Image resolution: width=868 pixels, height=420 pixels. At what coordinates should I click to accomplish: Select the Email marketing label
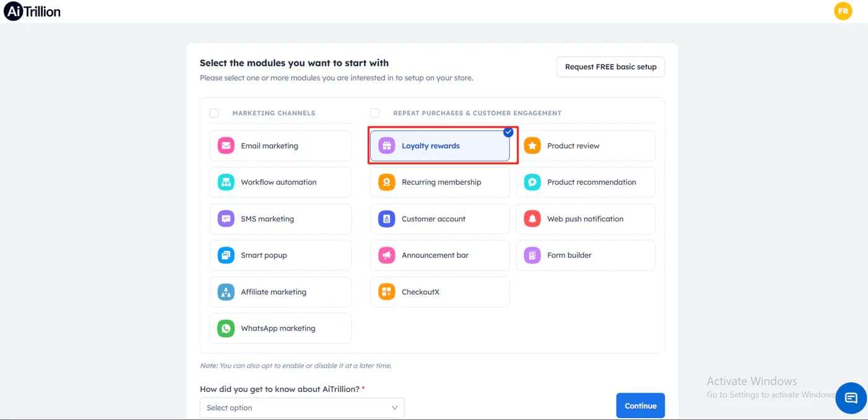point(270,146)
